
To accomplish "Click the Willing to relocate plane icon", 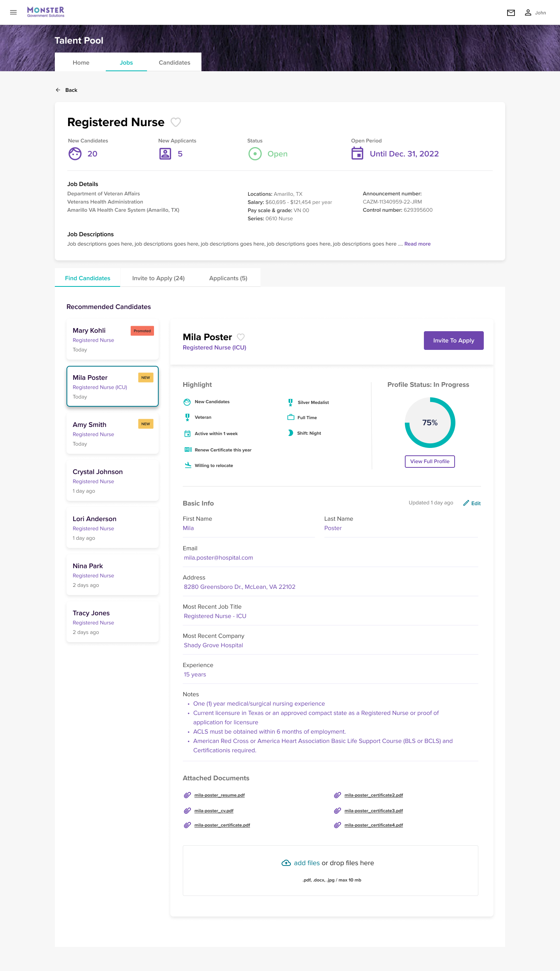I will coord(188,465).
